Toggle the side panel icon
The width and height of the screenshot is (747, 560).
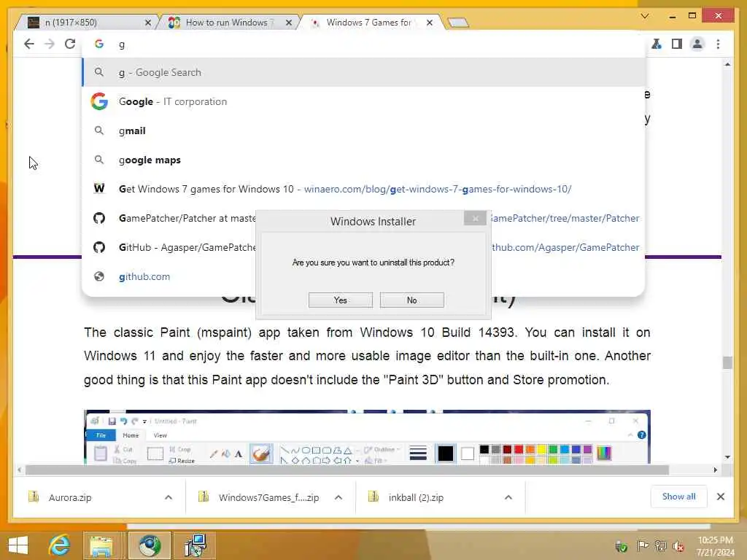coord(676,44)
